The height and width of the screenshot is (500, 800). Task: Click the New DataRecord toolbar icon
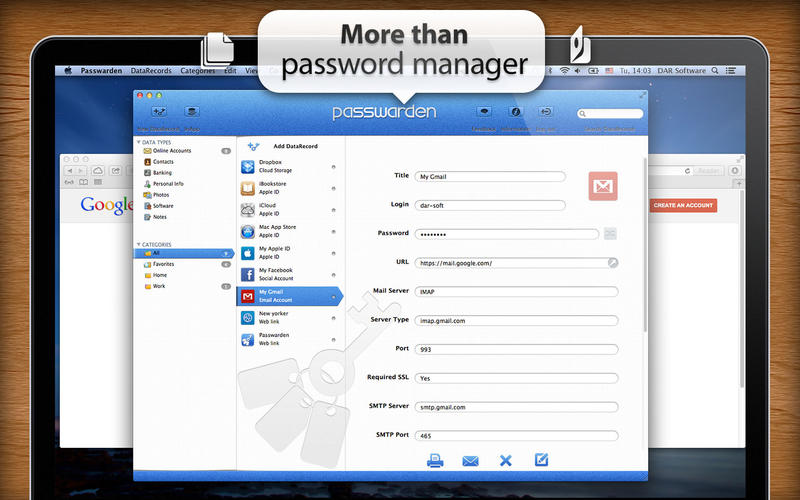(x=159, y=112)
